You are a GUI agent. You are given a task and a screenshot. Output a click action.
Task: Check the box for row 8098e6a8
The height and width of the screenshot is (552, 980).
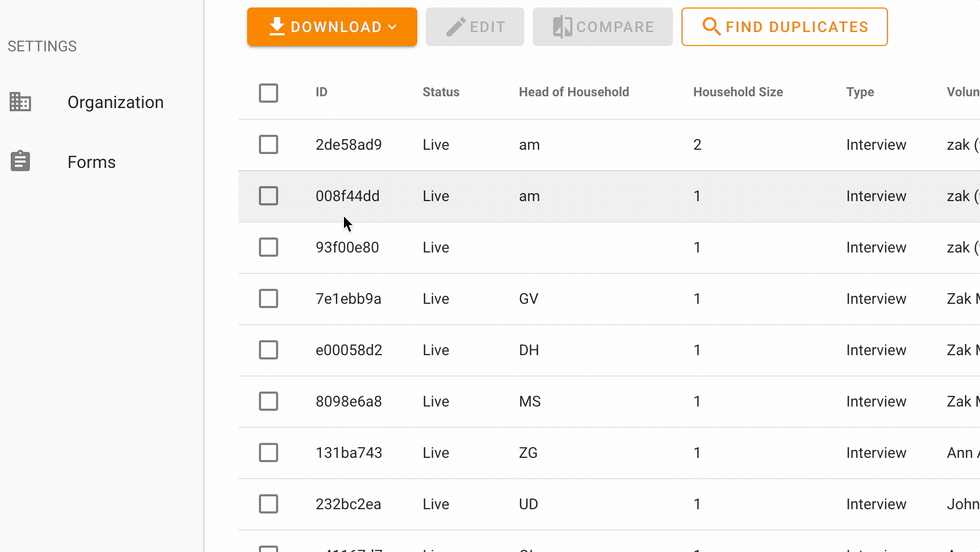269,401
